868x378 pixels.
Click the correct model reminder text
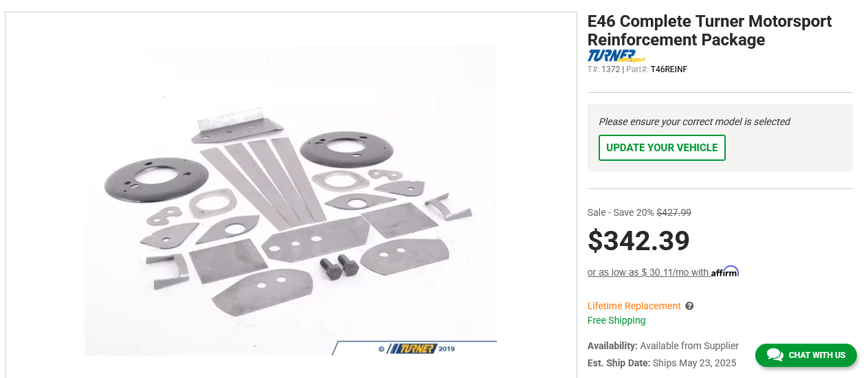tap(694, 122)
